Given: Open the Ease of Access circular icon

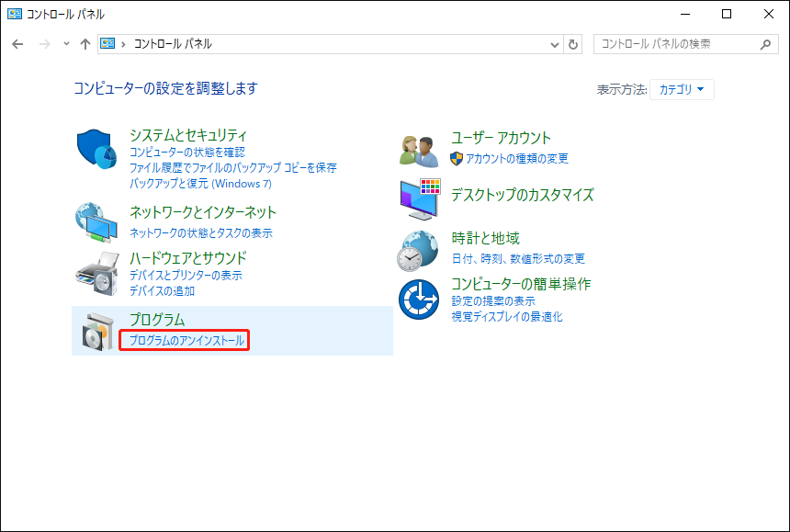Looking at the screenshot, I should pyautogui.click(x=419, y=300).
